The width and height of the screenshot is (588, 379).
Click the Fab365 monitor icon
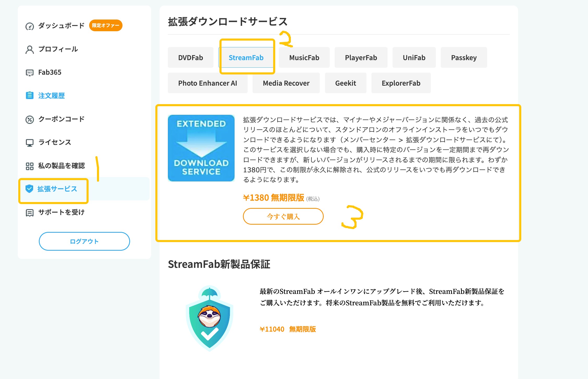click(30, 73)
